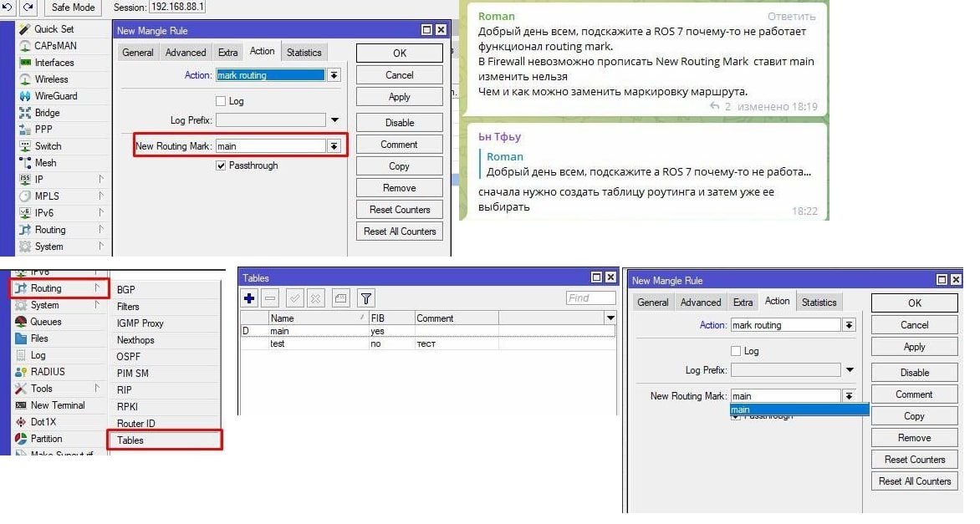The height and width of the screenshot is (524, 980).
Task: Expand Log Prefix arrow in lower Mangle dialog
Action: pyautogui.click(x=850, y=369)
